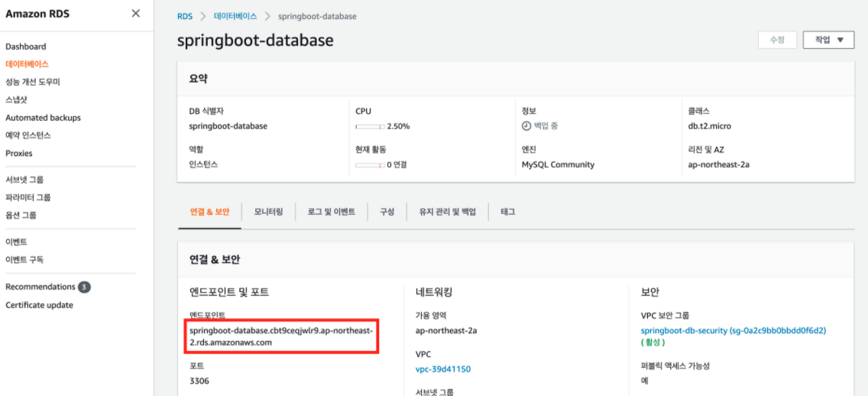Click the db.t2.micro class value
Viewport: 868px width, 396px height.
pyautogui.click(x=709, y=126)
